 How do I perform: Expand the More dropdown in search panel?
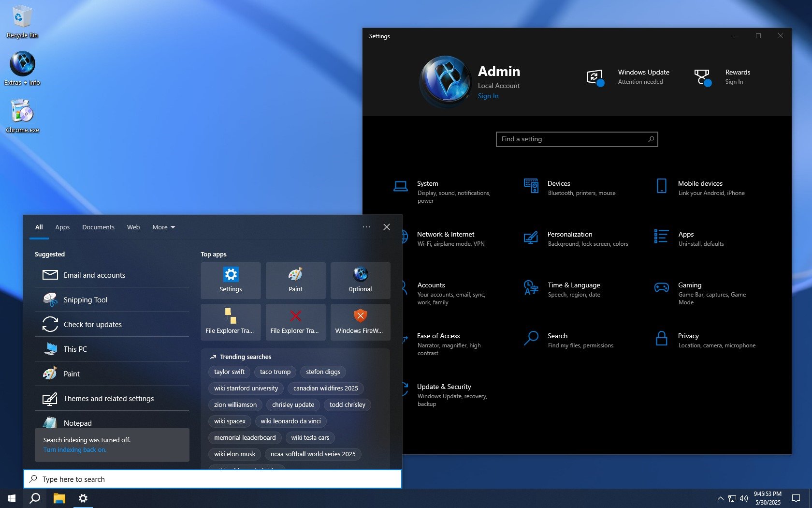tap(163, 227)
